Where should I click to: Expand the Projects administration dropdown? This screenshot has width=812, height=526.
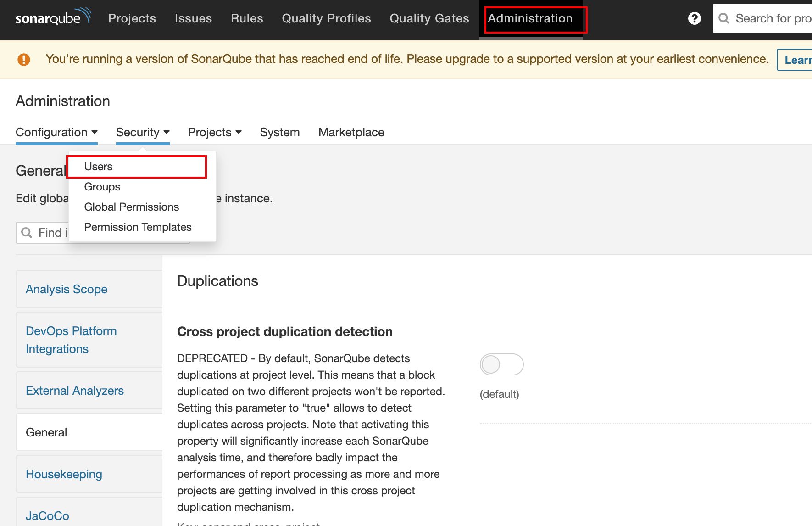click(215, 132)
